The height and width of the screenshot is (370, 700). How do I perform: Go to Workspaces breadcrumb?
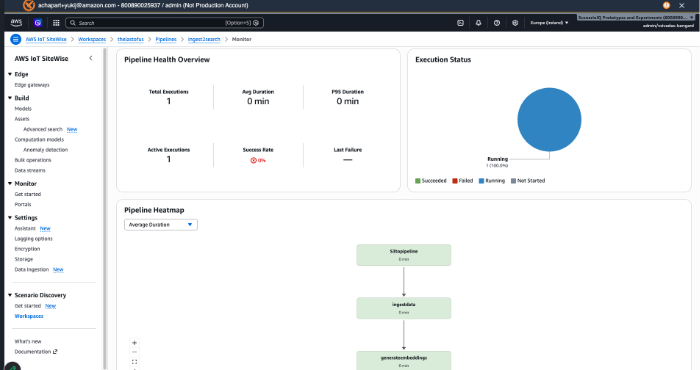pyautogui.click(x=92, y=39)
